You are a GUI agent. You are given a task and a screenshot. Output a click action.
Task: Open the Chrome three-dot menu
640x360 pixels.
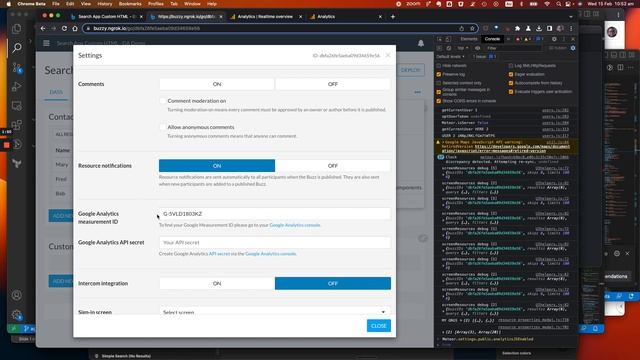point(571,29)
